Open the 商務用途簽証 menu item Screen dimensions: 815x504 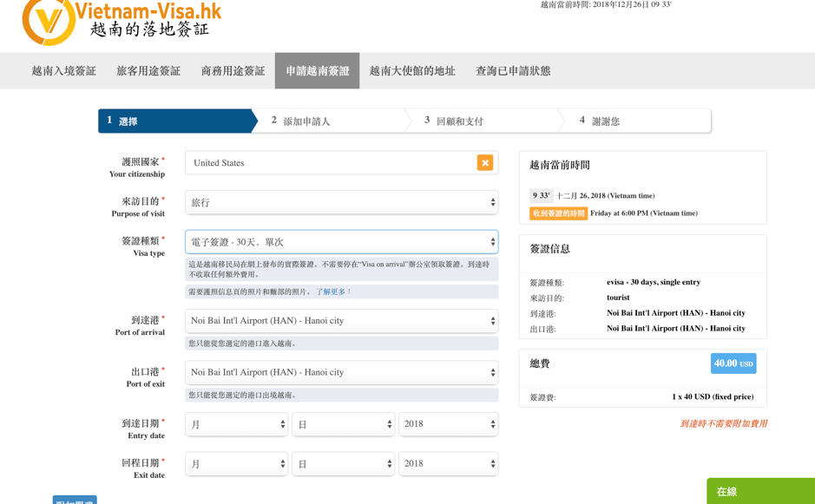233,71
